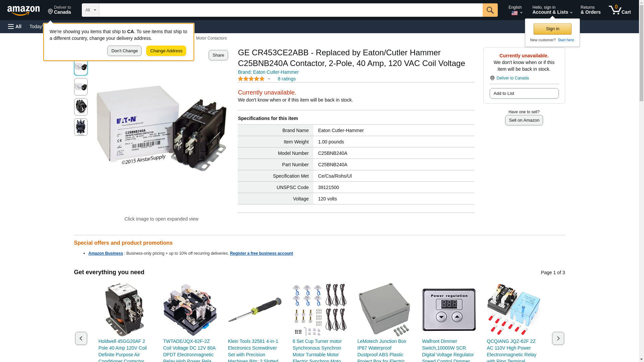Click the search magnifier button
The image size is (644, 362).
490,10
